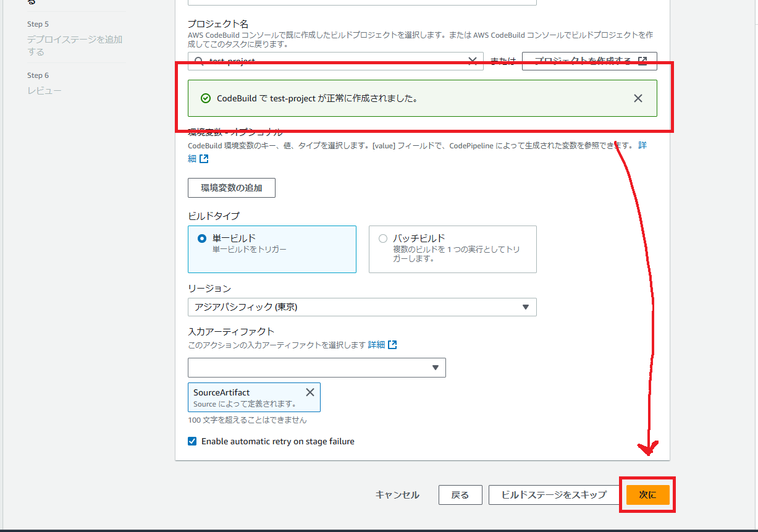Viewport: 758px width, 532px height.
Task: Expand the 入力アーティファクト dropdown
Action: tap(434, 367)
